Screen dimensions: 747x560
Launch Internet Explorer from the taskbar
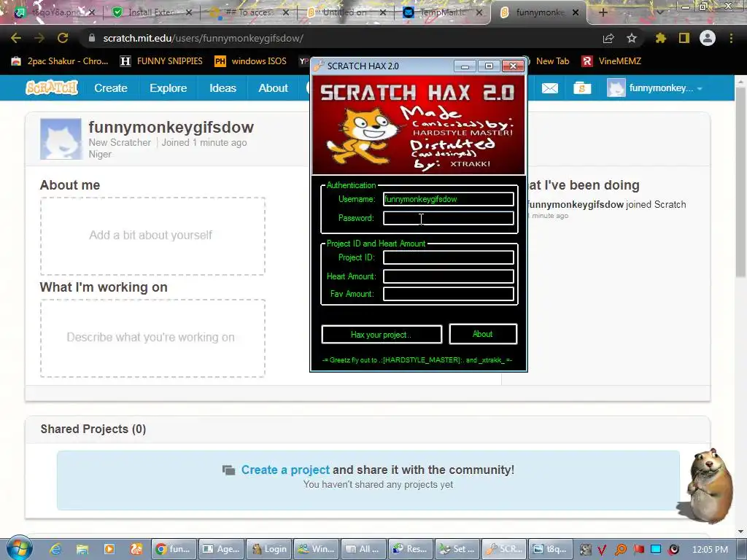pyautogui.click(x=55, y=549)
